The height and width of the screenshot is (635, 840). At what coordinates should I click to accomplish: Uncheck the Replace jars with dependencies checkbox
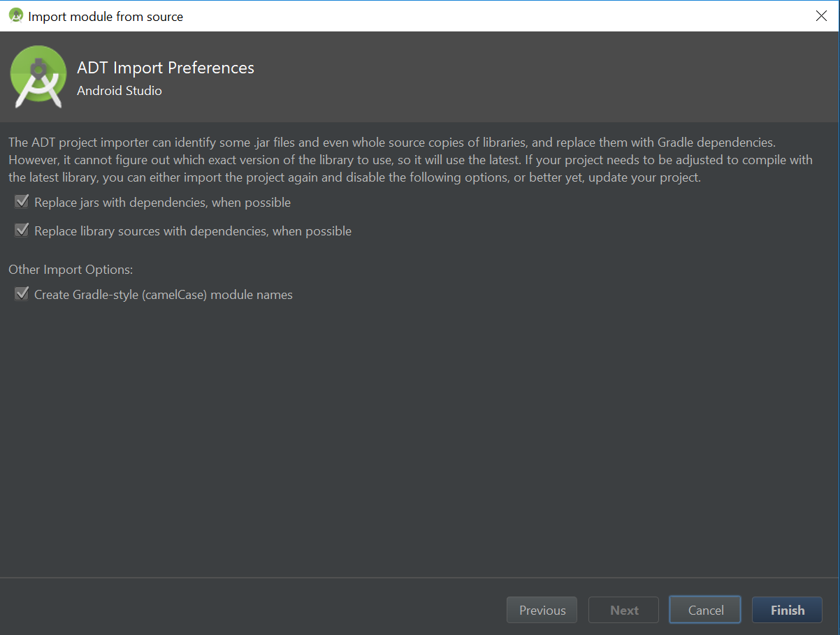pyautogui.click(x=22, y=202)
